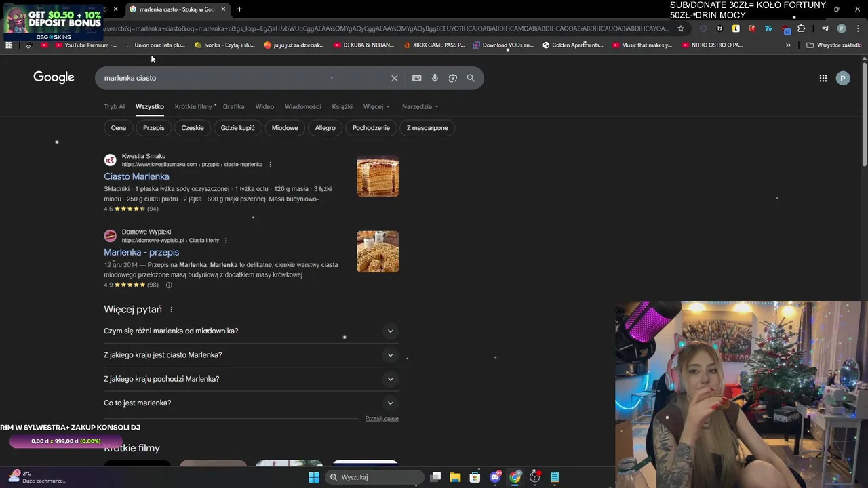Screen dimensions: 868x488
Task: Bookmark this page with the star icon
Action: [681, 28]
